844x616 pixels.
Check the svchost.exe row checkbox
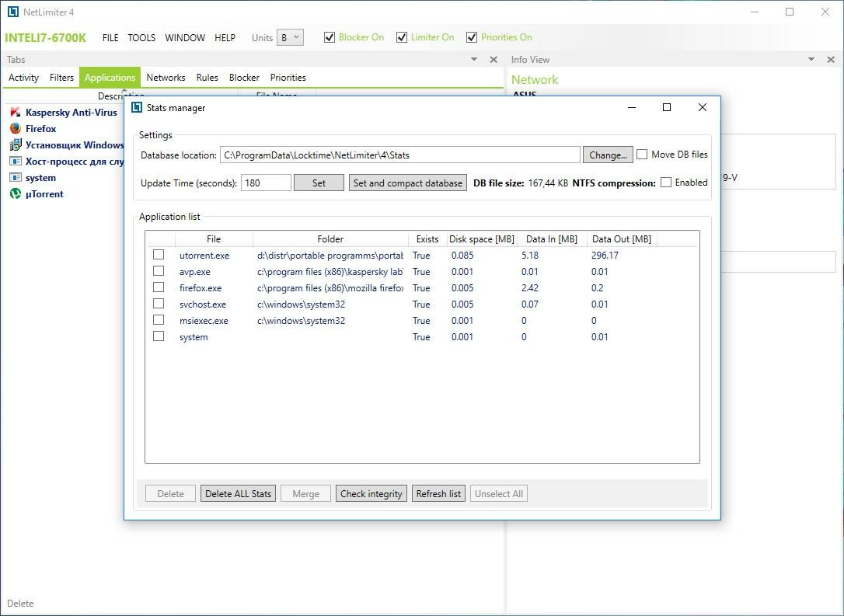tap(159, 304)
